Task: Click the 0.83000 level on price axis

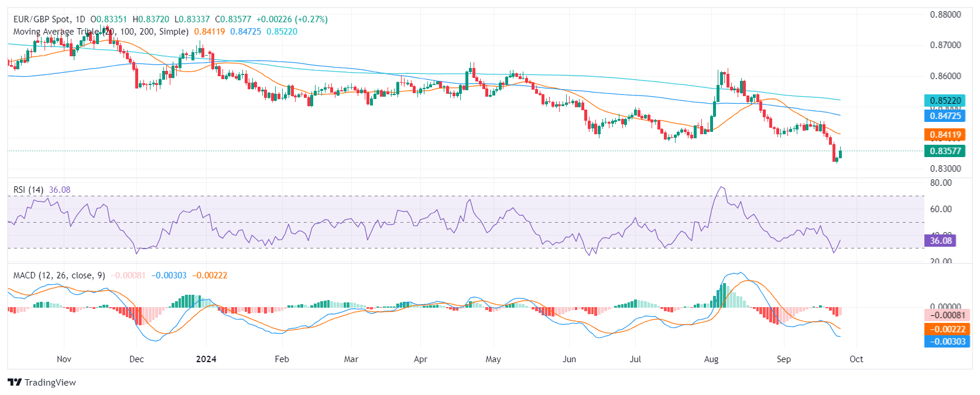Action: click(x=945, y=169)
